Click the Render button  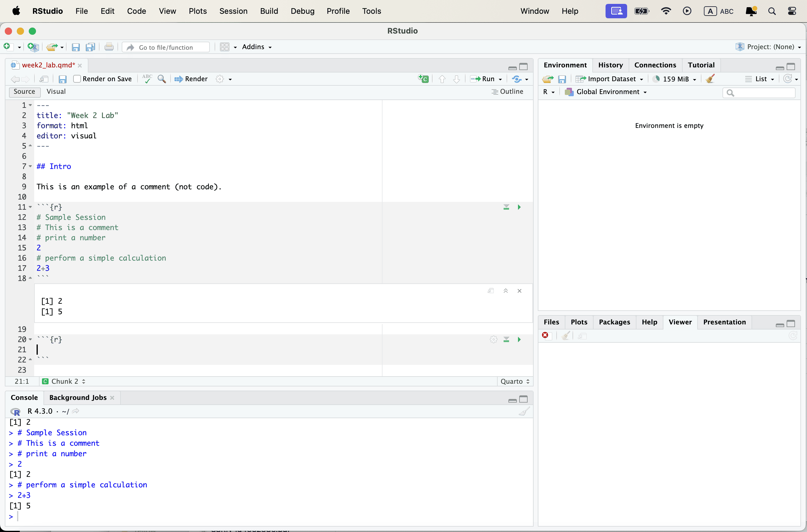point(191,79)
